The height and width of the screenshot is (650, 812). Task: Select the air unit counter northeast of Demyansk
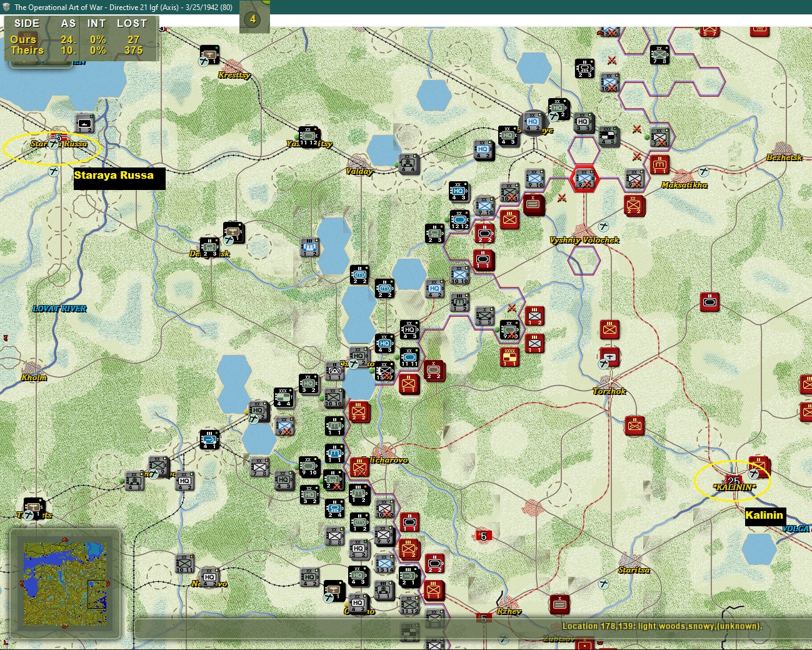point(234,232)
